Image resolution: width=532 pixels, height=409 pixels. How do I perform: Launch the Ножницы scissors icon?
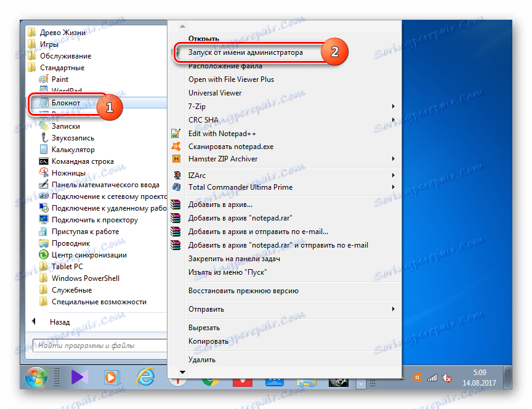point(44,173)
